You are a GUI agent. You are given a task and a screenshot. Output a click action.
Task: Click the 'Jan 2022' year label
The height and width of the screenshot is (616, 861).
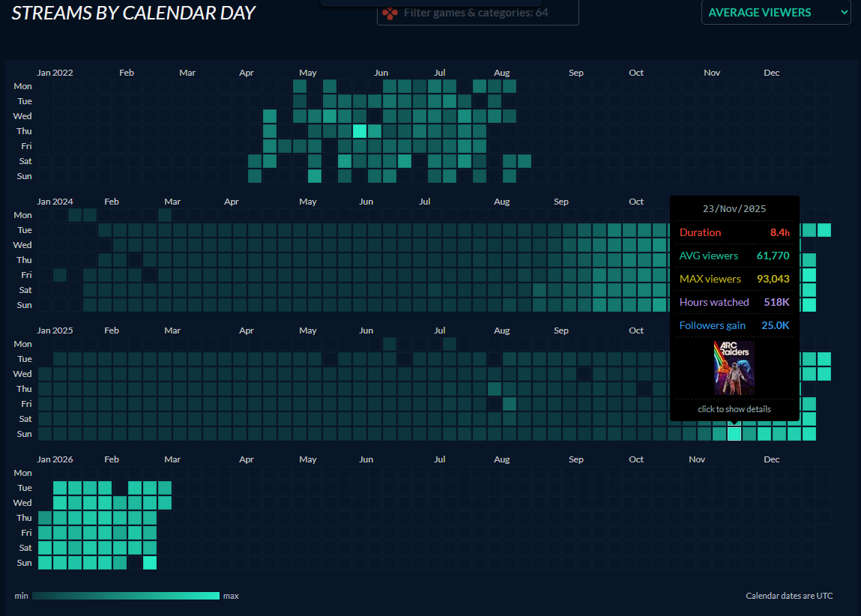pos(55,73)
